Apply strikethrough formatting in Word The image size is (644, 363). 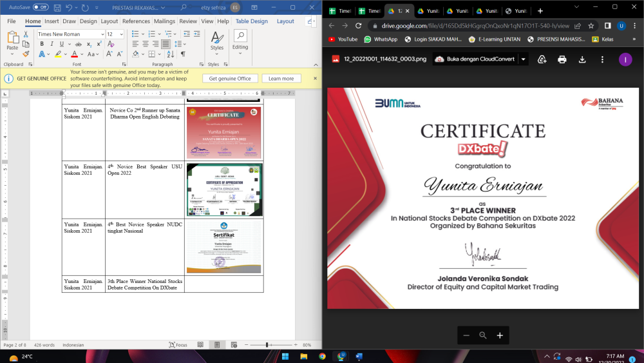pyautogui.click(x=78, y=44)
